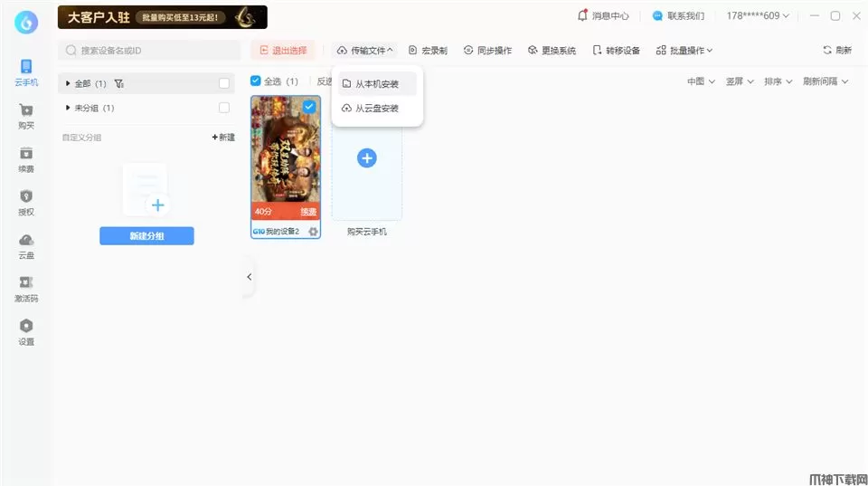Image resolution: width=868 pixels, height=486 pixels.
Task: Click the 反选 invert selection link
Action: 324,81
